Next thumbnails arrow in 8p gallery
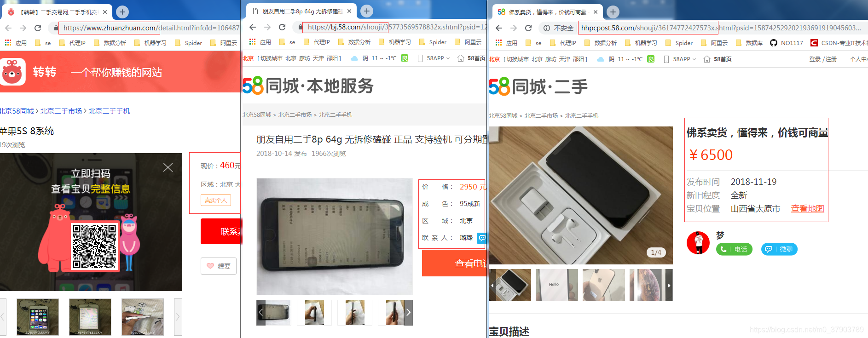 [x=408, y=313]
